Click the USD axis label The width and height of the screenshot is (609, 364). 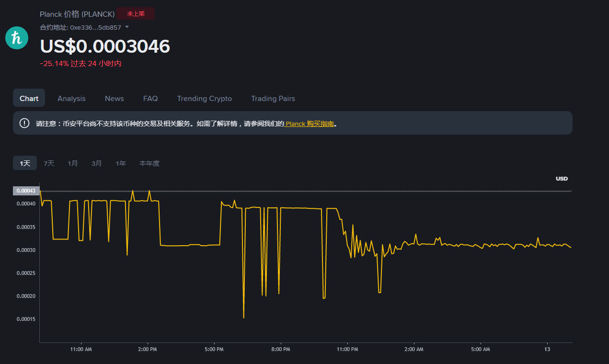(562, 179)
